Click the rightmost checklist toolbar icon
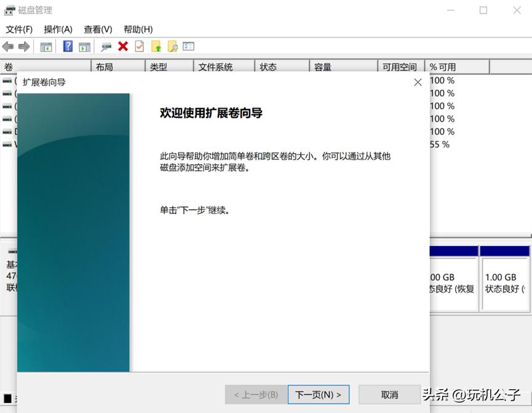 point(188,46)
